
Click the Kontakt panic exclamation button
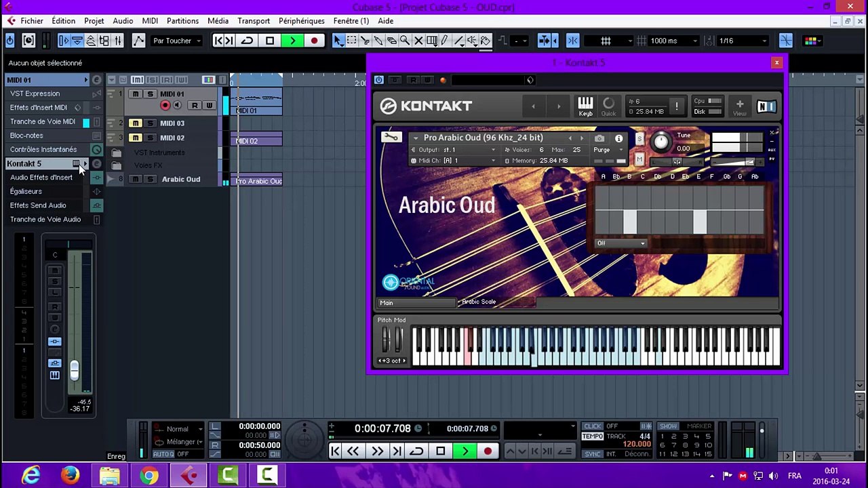coord(676,106)
